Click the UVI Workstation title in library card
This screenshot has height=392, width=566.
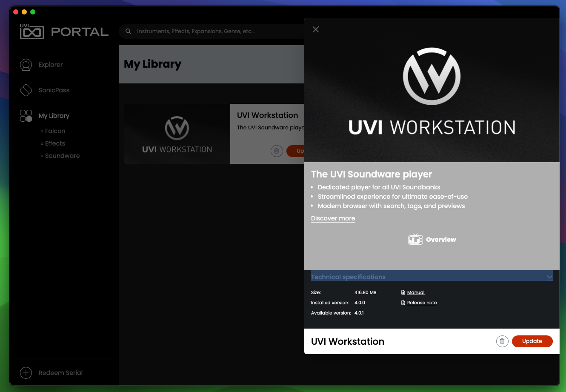click(x=268, y=115)
